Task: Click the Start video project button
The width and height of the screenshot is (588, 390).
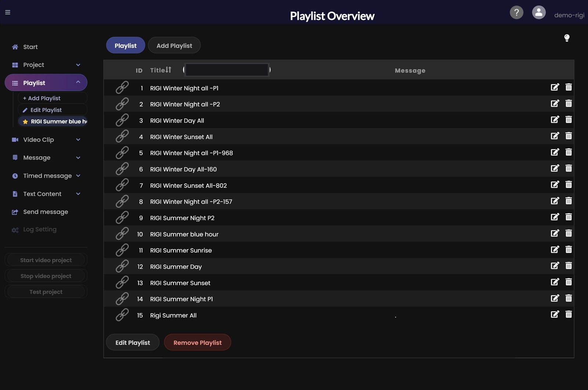Action: point(46,260)
